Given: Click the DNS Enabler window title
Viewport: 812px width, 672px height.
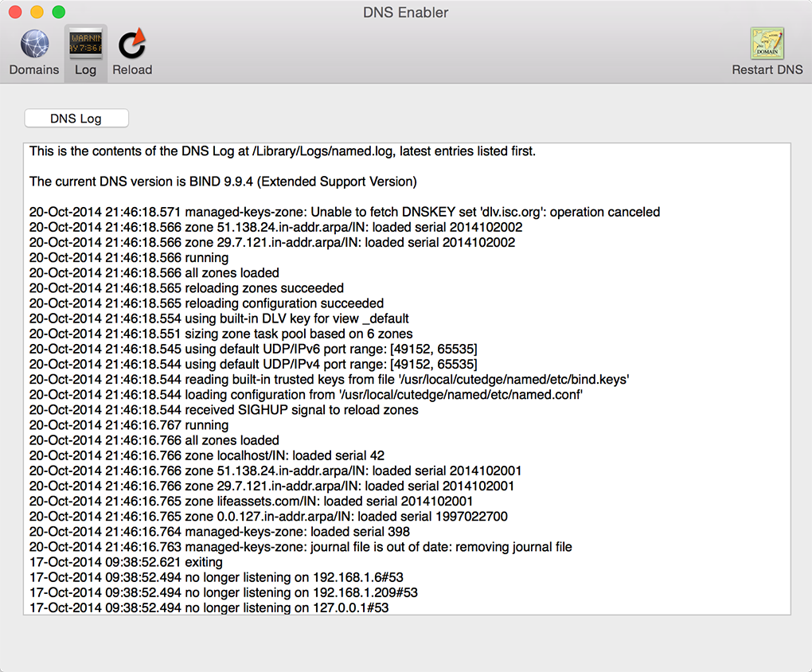Looking at the screenshot, I should pyautogui.click(x=405, y=12).
